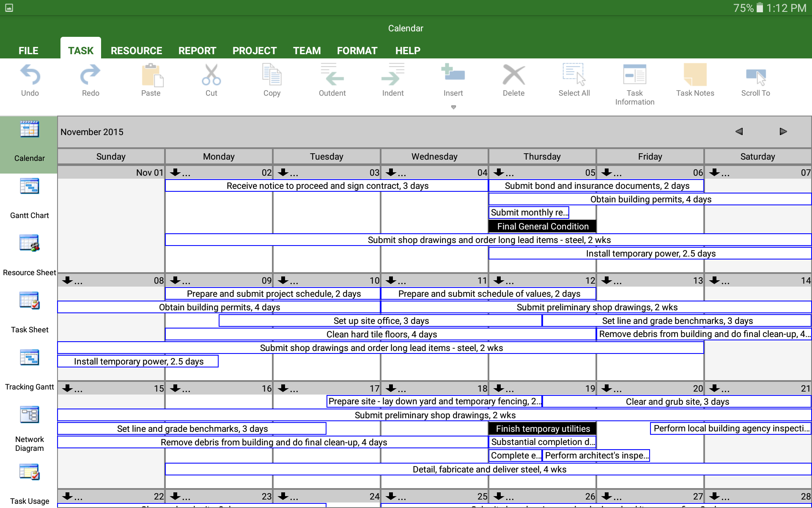Image resolution: width=812 pixels, height=508 pixels.
Task: Select 'Install temporary power' bar on Nov 08
Action: point(138,362)
